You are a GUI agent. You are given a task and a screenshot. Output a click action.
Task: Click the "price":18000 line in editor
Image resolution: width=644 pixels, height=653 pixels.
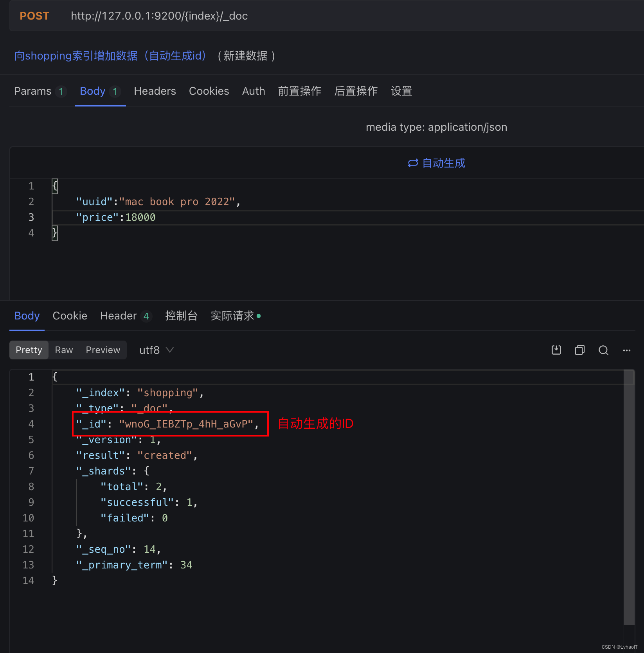tap(116, 217)
